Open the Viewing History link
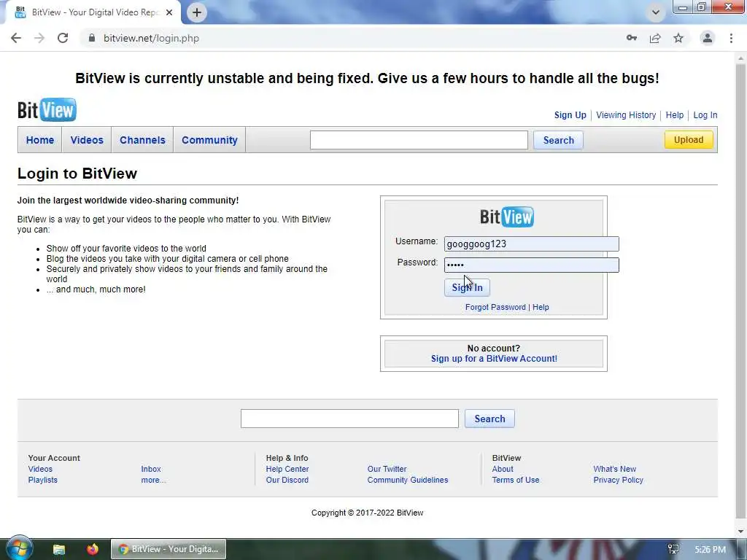 point(626,114)
